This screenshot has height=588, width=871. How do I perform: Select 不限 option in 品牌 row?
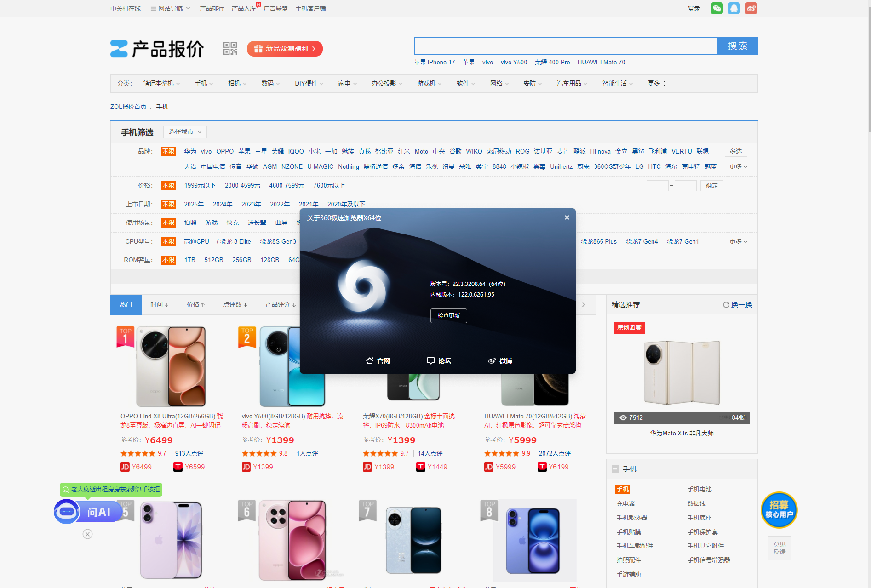click(168, 151)
